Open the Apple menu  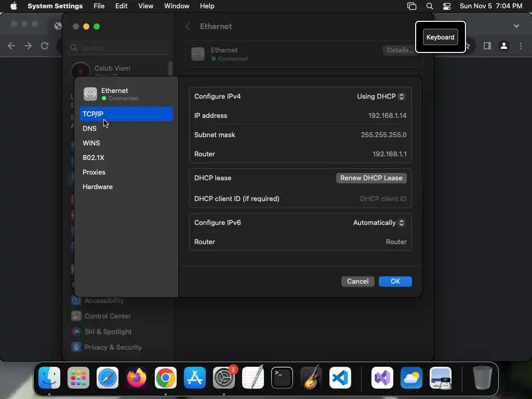click(14, 6)
